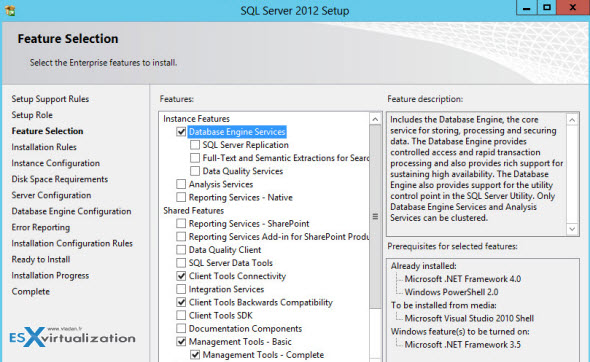Image resolution: width=590 pixels, height=362 pixels.
Task: Uncheck the Database Engine Services checkbox
Action: [x=181, y=132]
